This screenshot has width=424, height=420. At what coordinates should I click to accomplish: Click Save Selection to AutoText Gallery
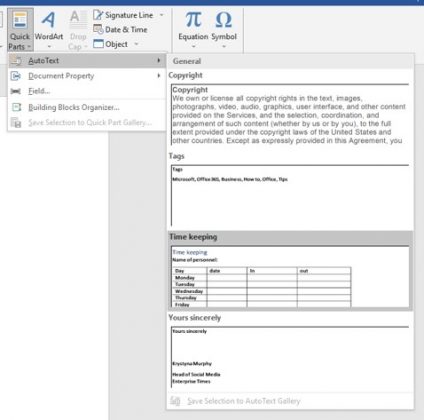point(290,401)
